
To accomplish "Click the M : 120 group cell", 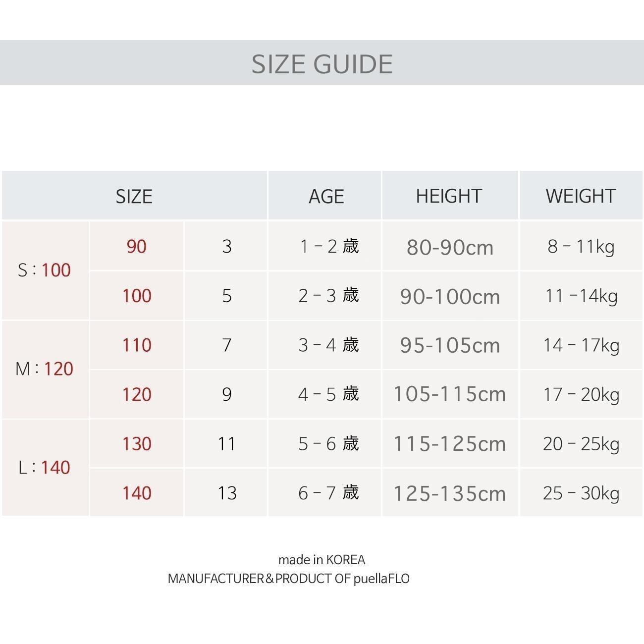I will [45, 369].
